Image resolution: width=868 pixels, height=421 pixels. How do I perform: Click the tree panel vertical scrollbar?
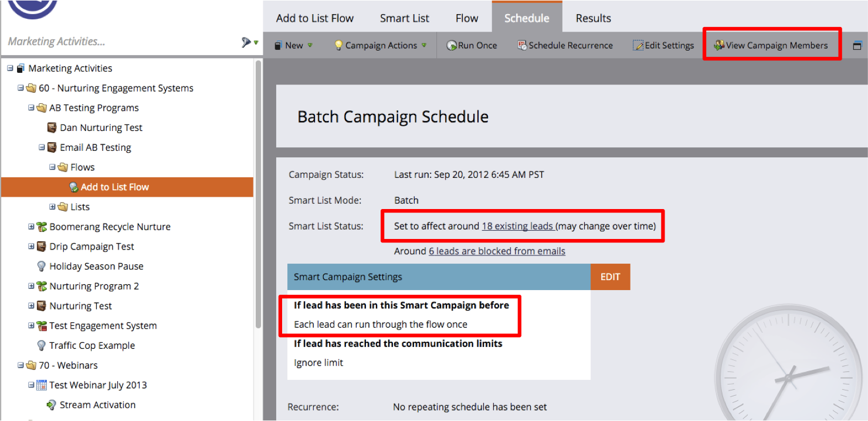258,194
